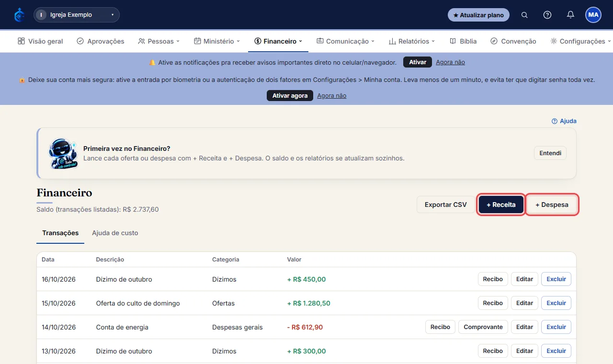This screenshot has height=364, width=613.
Task: Expand the Relatórios menu
Action: [412, 41]
